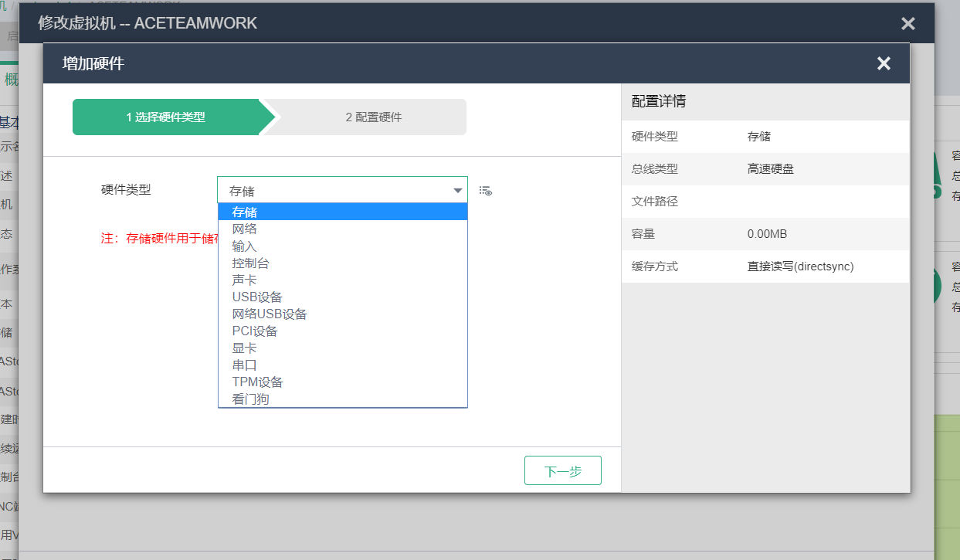Click the 下一步 button

[562, 471]
